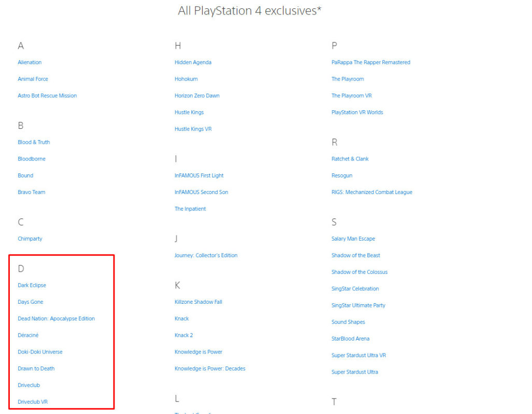Open SingStar Ultimate Party link
This screenshot has height=414, width=532.
358,305
